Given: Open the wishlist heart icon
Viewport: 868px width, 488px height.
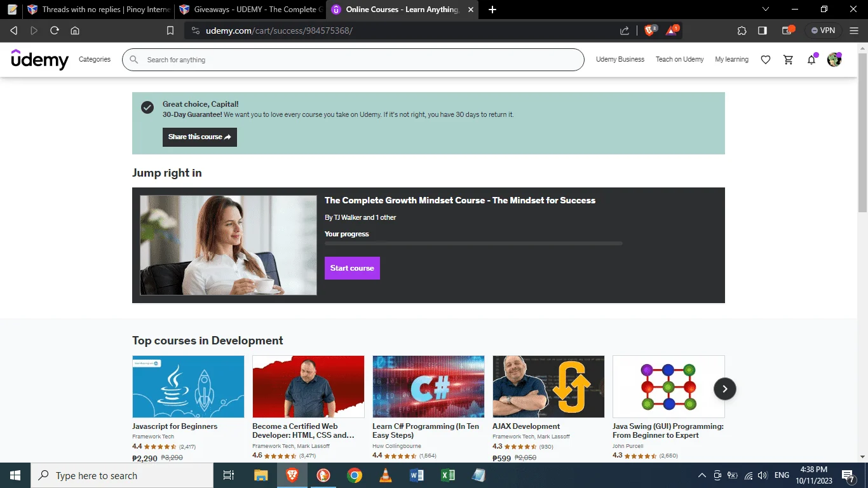Looking at the screenshot, I should click(x=766, y=60).
